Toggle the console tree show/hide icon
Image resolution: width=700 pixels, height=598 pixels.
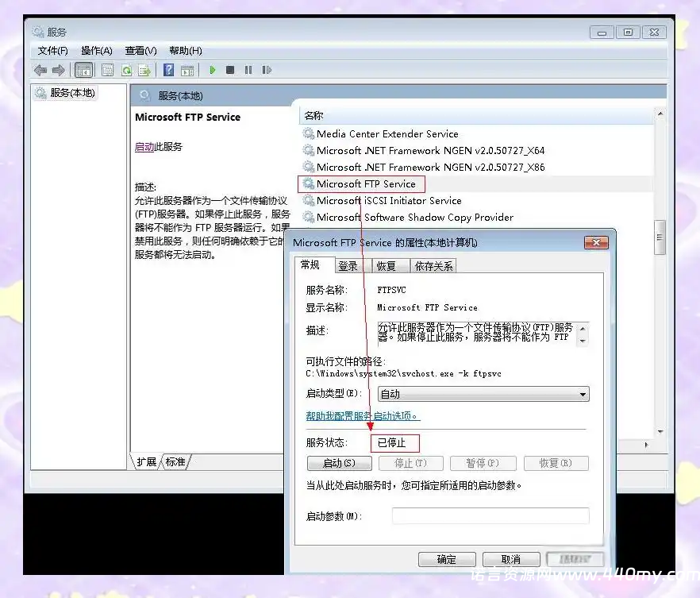83,70
